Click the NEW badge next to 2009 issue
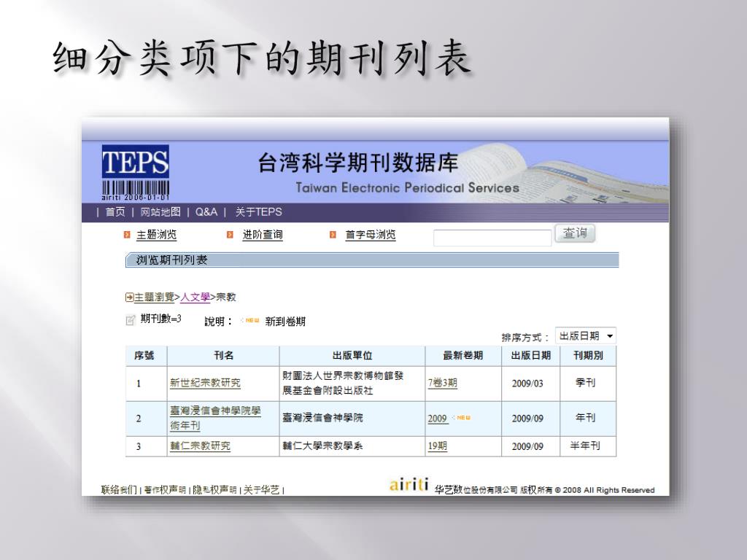Screen dimensions: 747x560 pyautogui.click(x=461, y=418)
